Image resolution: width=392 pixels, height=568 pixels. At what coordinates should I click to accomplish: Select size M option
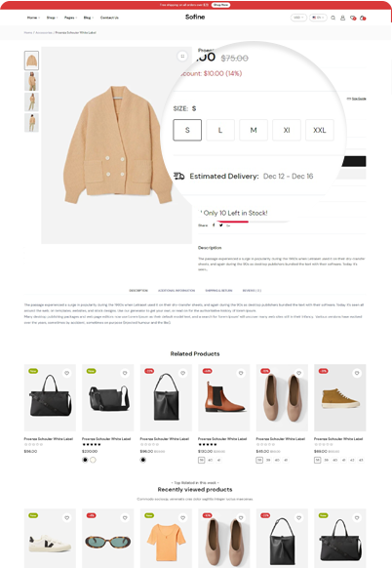[254, 130]
